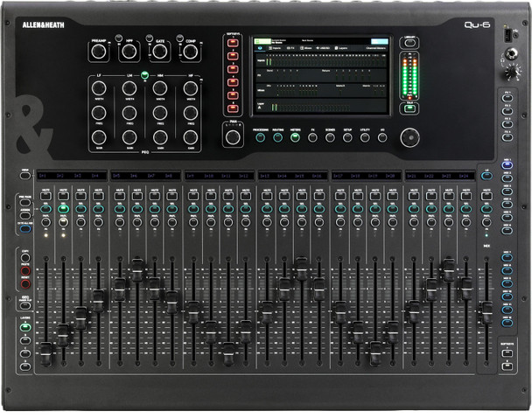
Task: Click the Layers tab on the touchscreen
Action: (x=341, y=48)
